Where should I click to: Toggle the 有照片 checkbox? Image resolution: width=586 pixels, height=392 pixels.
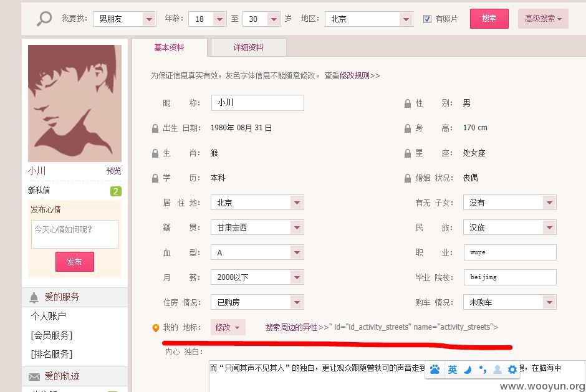pyautogui.click(x=427, y=19)
